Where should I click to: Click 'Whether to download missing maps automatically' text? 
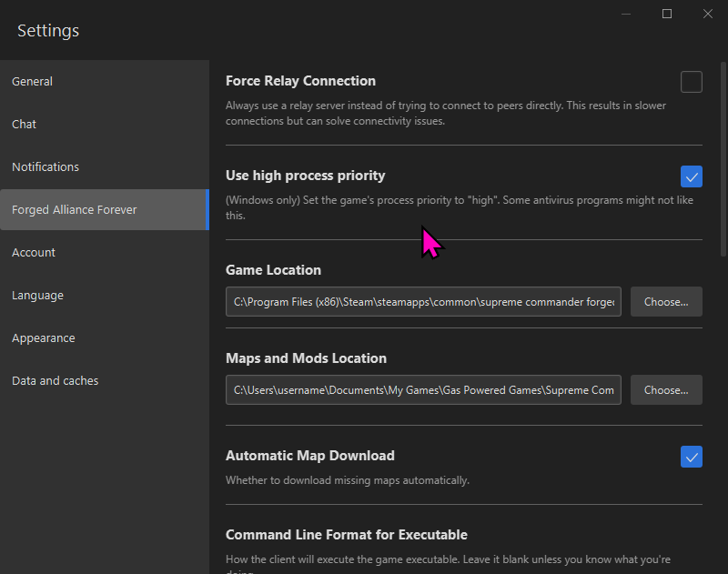click(348, 480)
